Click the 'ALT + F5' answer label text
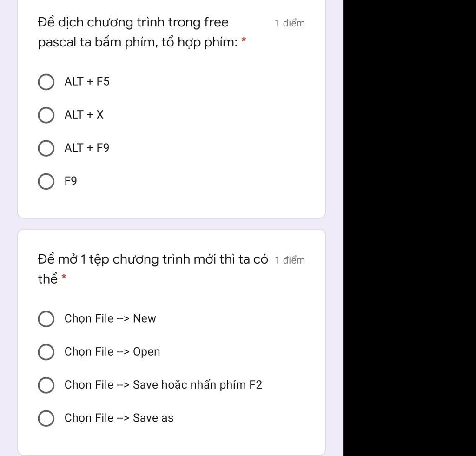The width and height of the screenshot is (476, 456). click(x=87, y=82)
